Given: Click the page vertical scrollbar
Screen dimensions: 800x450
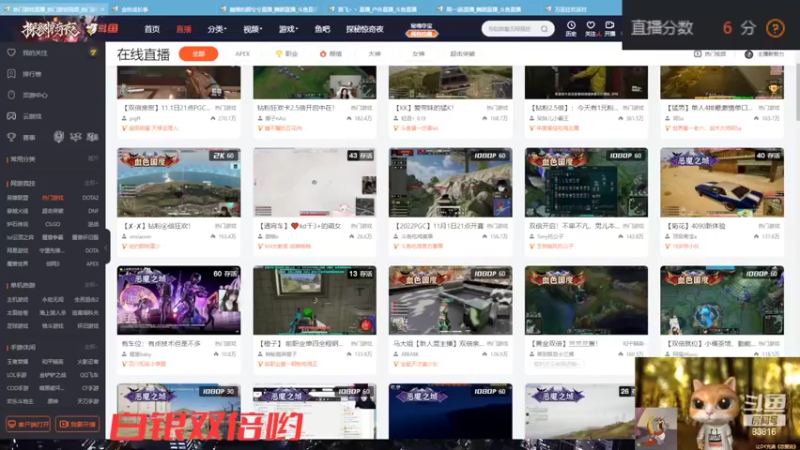Looking at the screenshot, I should pos(797,92).
